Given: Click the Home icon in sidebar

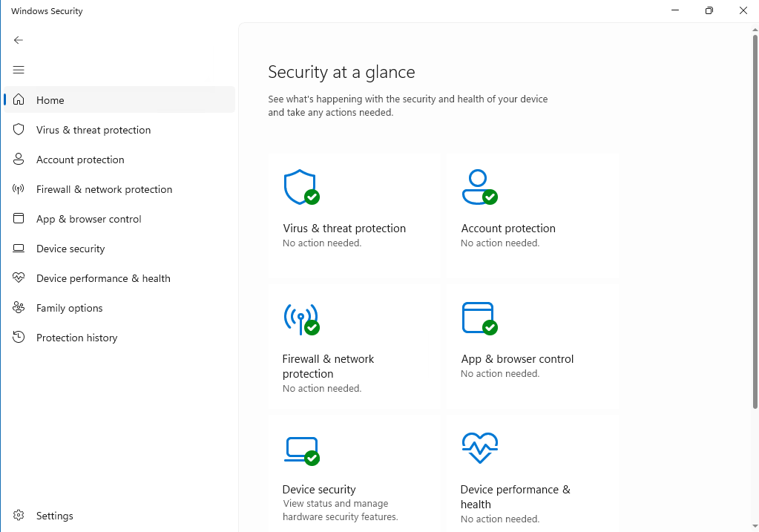Looking at the screenshot, I should coord(19,100).
